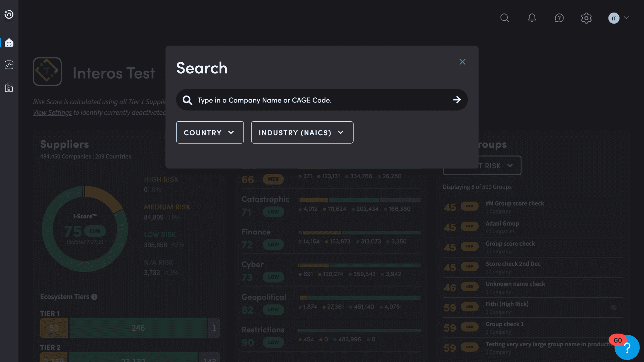Submit search with the arrow button

(x=457, y=100)
